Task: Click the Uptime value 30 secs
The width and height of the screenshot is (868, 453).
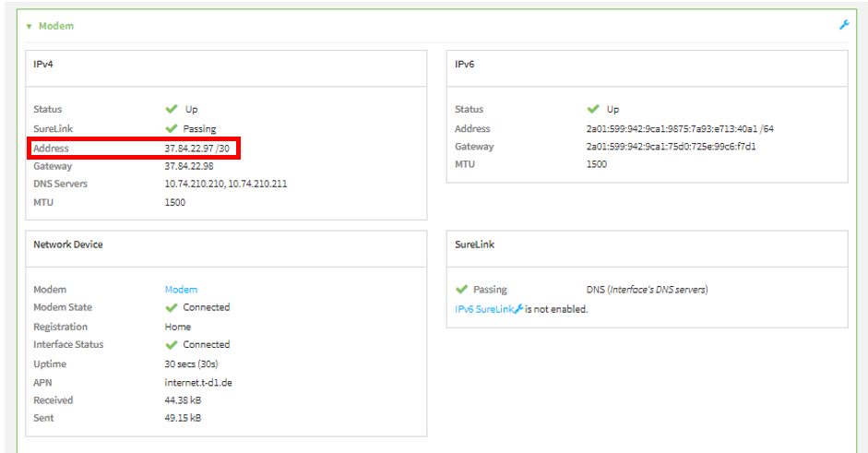Action: (191, 364)
